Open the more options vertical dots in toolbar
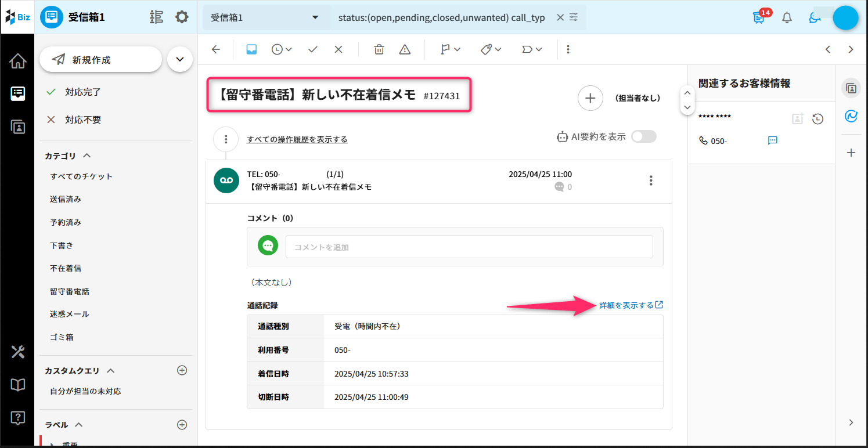Viewport: 868px width, 448px height. coord(568,49)
